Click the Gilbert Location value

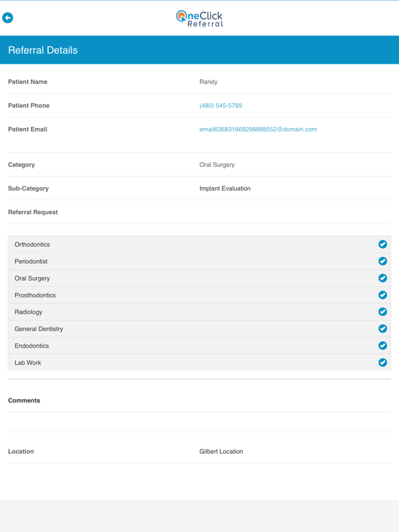(x=221, y=452)
